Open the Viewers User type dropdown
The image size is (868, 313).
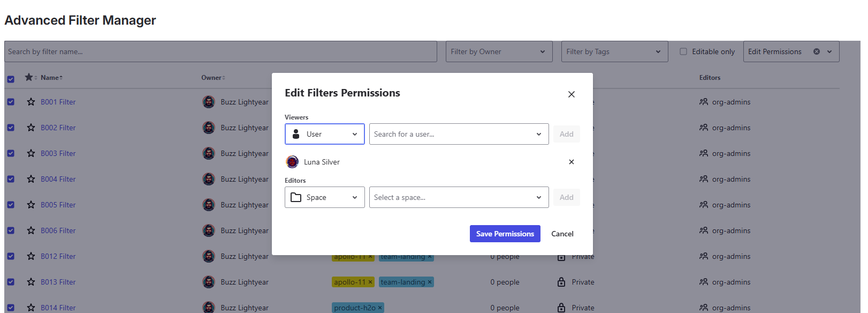pyautogui.click(x=324, y=134)
